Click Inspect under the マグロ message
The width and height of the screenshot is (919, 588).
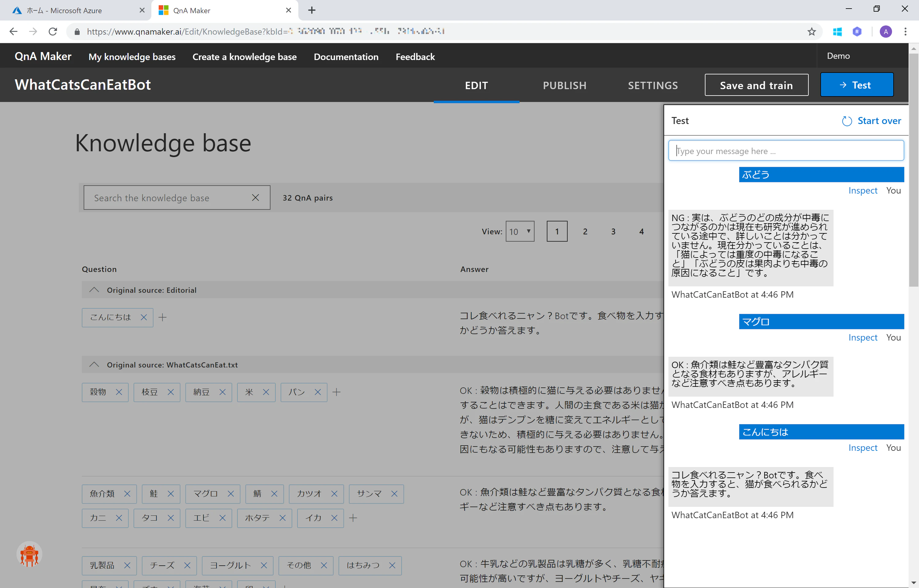863,337
